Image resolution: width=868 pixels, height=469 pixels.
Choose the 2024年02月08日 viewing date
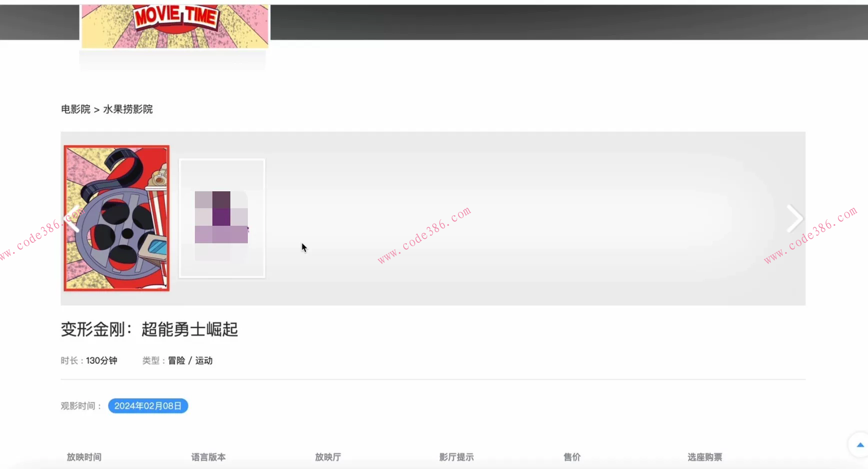pos(148,406)
